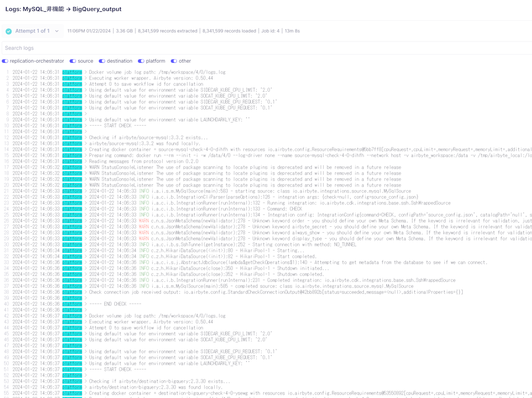Open the attempt chevron arrow
The height and width of the screenshot is (398, 532).
pyautogui.click(x=57, y=31)
